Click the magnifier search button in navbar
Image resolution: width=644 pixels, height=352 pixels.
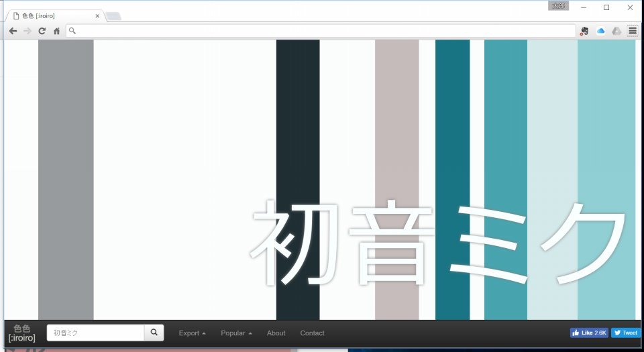pos(154,333)
